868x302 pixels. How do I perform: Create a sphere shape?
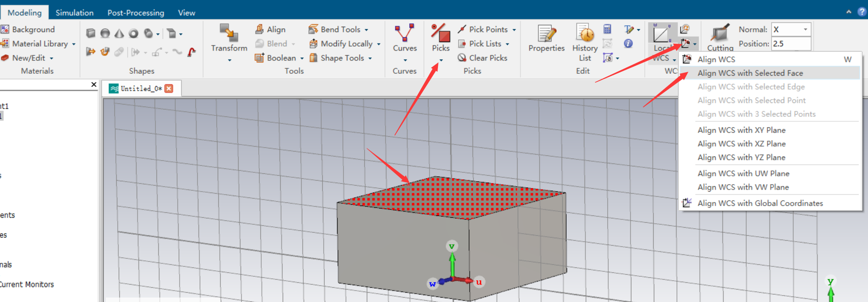pyautogui.click(x=105, y=33)
